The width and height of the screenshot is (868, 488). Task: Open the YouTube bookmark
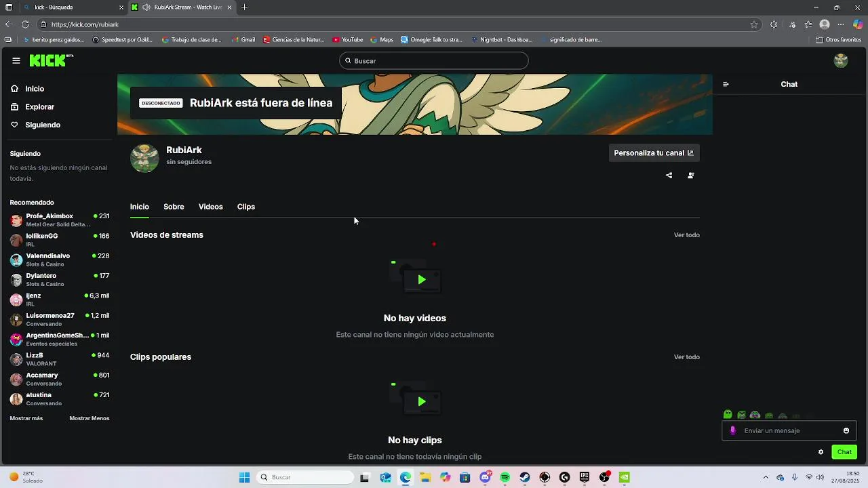(x=348, y=39)
